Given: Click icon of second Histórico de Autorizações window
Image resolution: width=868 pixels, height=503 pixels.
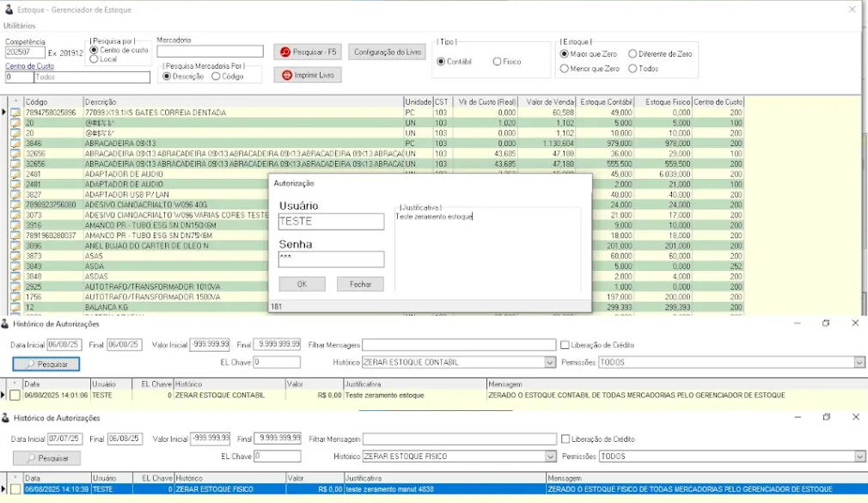Looking at the screenshot, I should coord(5,418).
